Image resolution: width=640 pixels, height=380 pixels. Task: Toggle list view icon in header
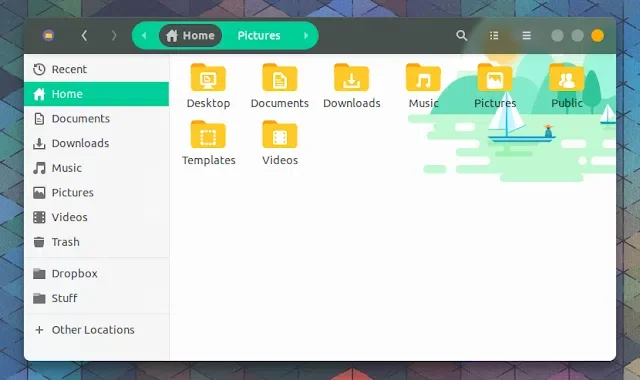(494, 36)
